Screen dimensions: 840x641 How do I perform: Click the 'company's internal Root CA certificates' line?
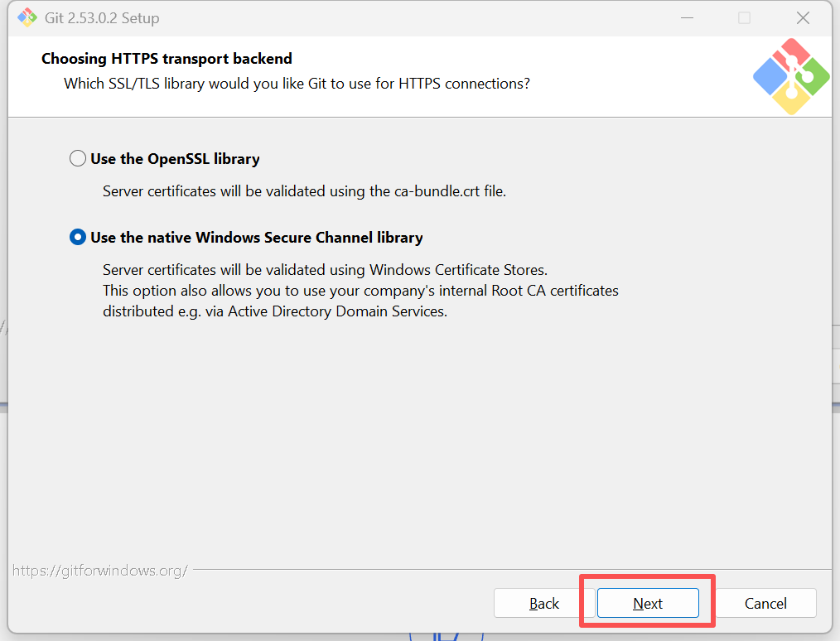tap(360, 290)
